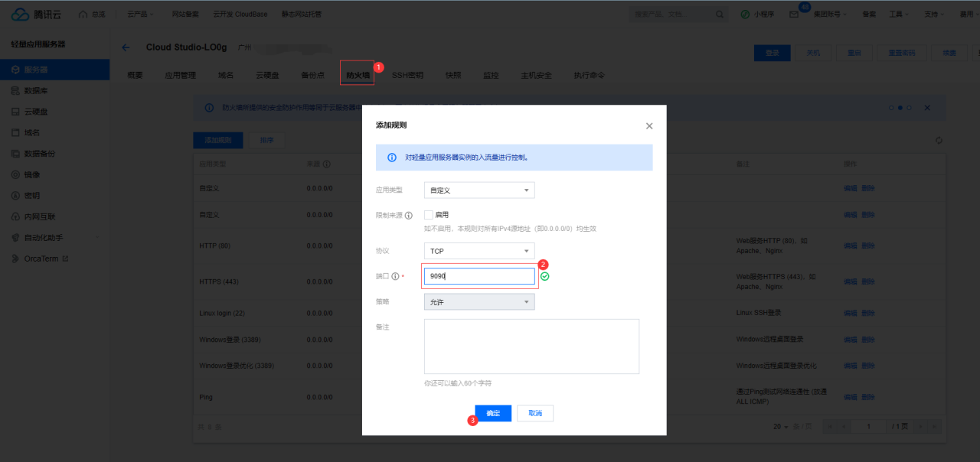
Task: Click the search magnifier in the top bar
Action: 719,13
